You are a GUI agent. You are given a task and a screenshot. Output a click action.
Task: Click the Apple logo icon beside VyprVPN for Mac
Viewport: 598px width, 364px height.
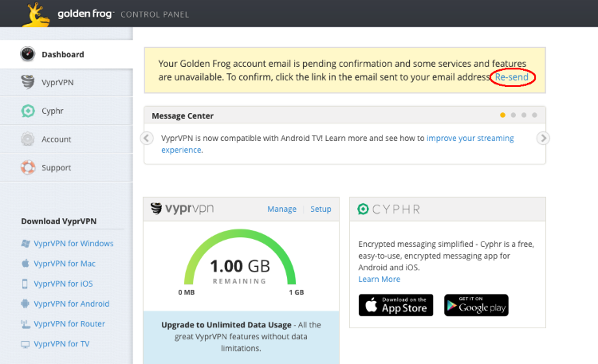pyautogui.click(x=26, y=264)
